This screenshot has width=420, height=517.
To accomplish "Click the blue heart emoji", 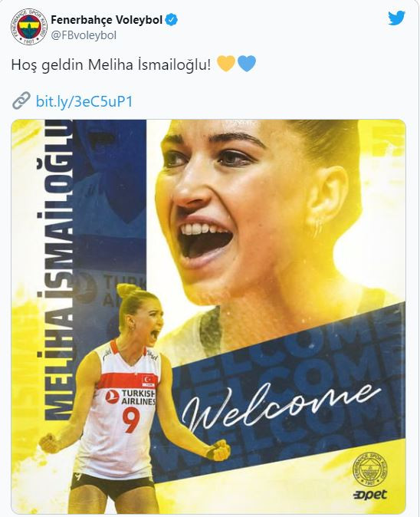I will pos(246,64).
